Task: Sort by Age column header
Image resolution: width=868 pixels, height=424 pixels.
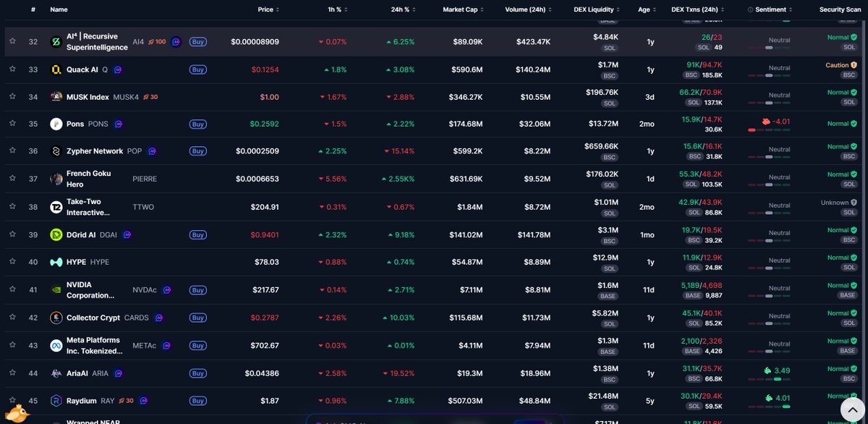Action: coord(646,9)
